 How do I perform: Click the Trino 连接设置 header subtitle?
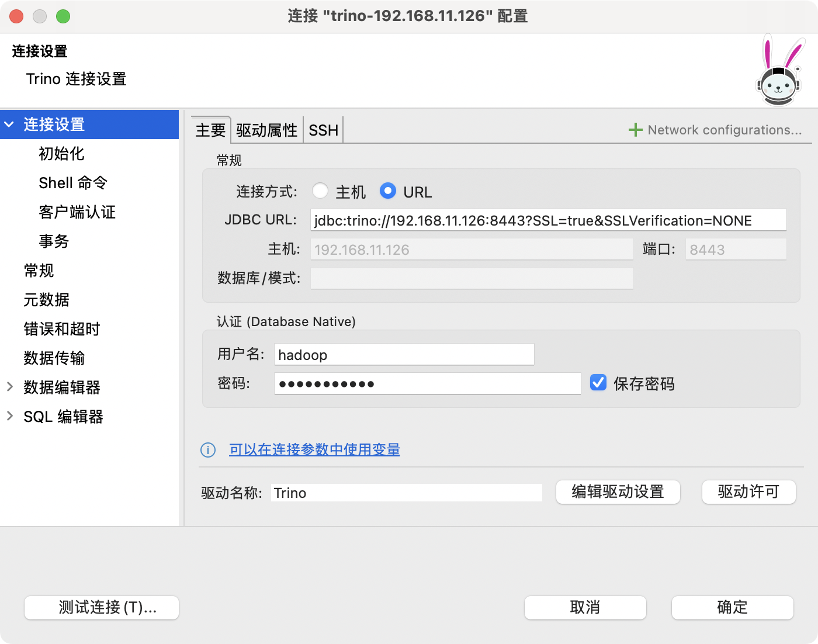tap(77, 79)
